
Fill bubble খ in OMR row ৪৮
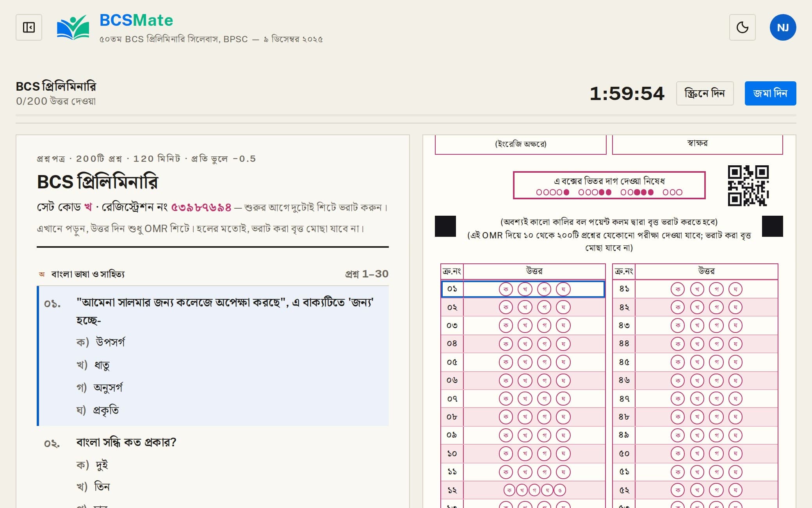tap(697, 417)
